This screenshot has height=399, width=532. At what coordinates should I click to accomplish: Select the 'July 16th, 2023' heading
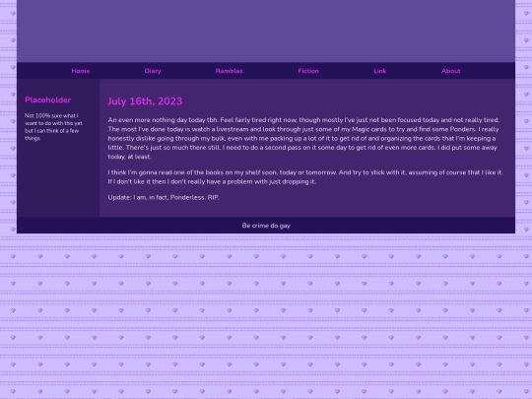click(145, 101)
